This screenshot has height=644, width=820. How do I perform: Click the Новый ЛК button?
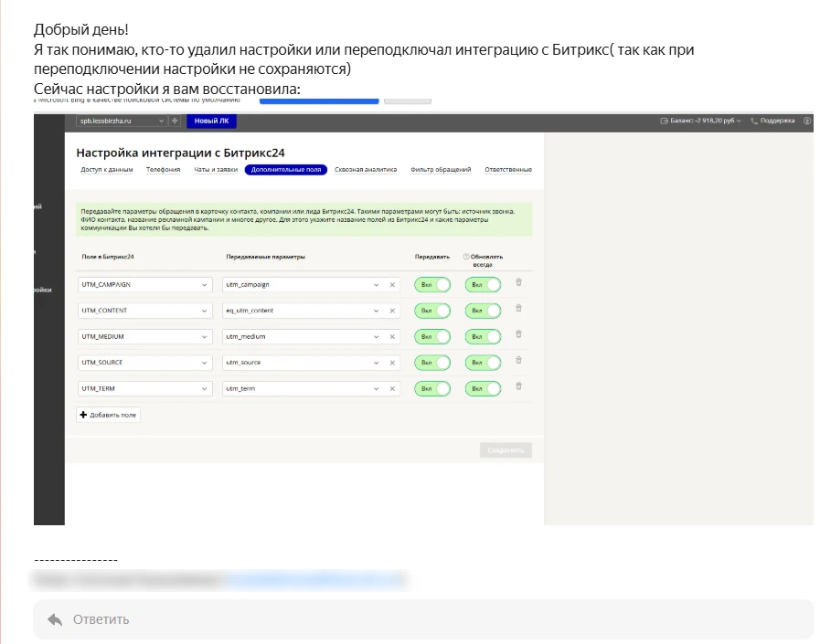(211, 121)
